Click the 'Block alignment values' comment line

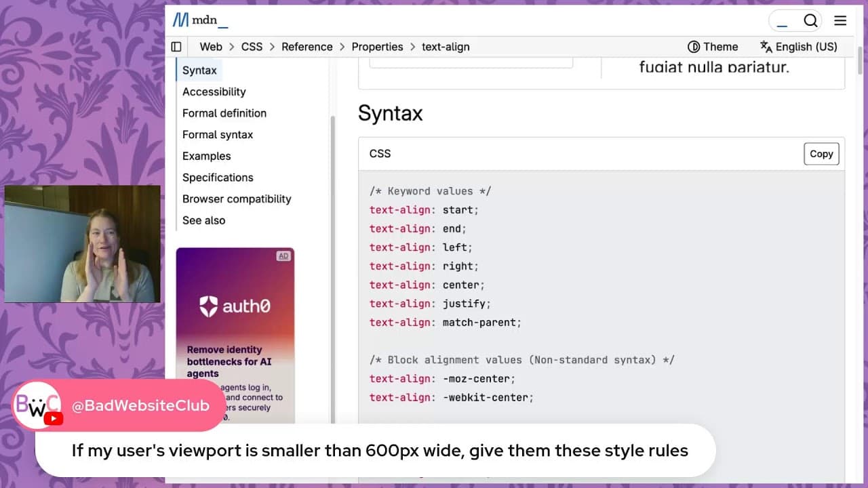pos(521,360)
